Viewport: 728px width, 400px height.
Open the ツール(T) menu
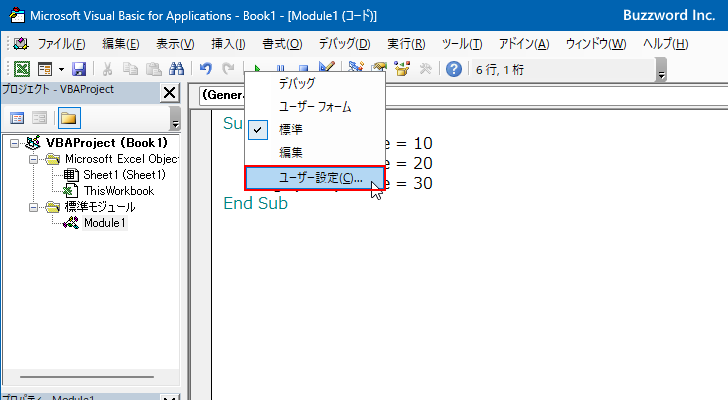(462, 44)
